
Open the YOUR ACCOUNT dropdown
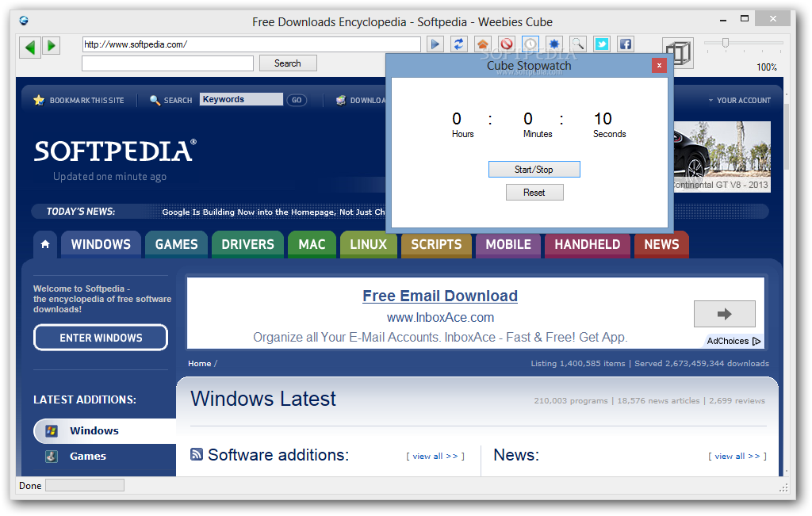740,101
